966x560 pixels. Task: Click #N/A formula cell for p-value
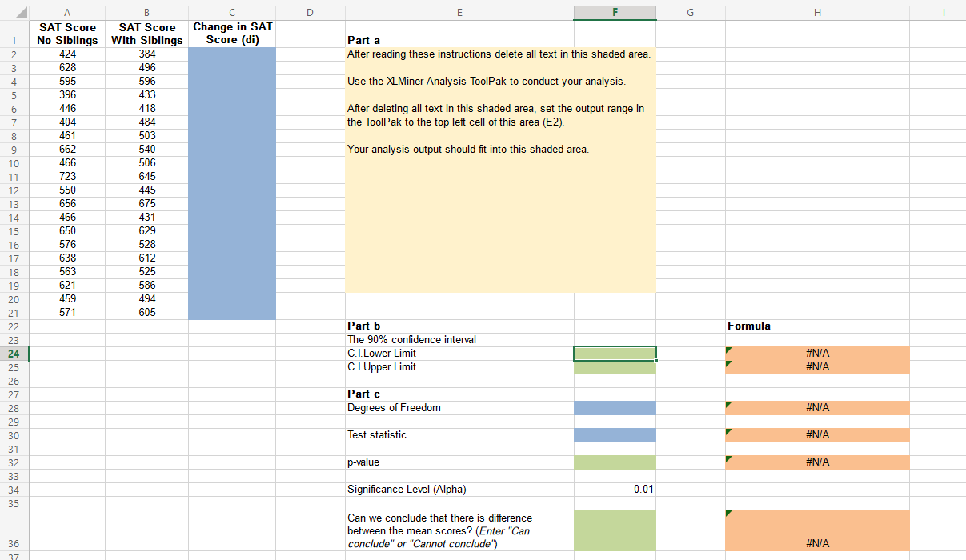(817, 462)
